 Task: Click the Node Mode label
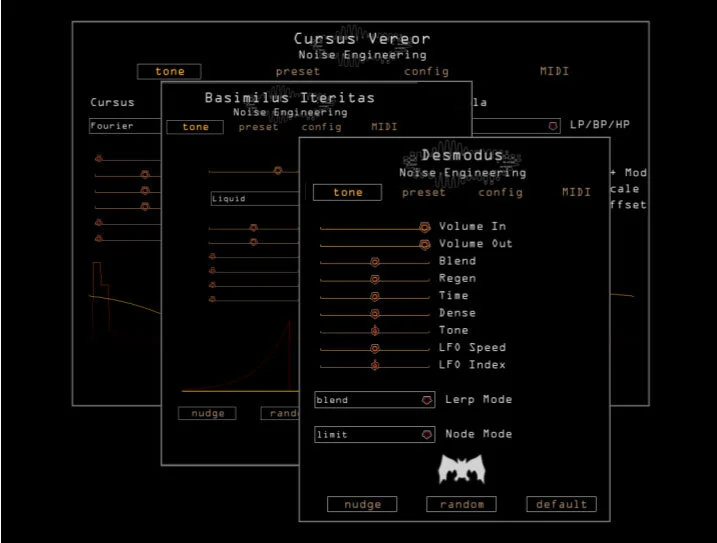pyautogui.click(x=478, y=434)
